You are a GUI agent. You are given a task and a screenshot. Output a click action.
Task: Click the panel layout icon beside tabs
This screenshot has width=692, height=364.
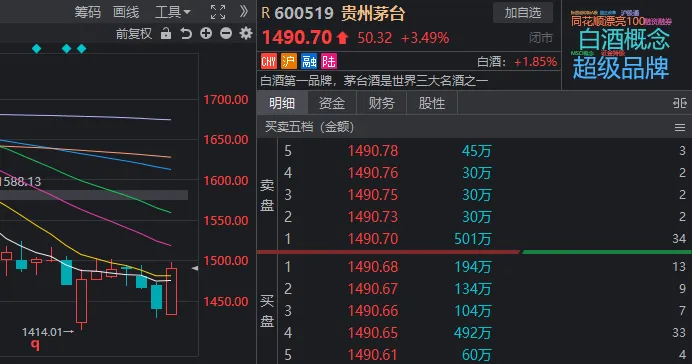tap(680, 103)
